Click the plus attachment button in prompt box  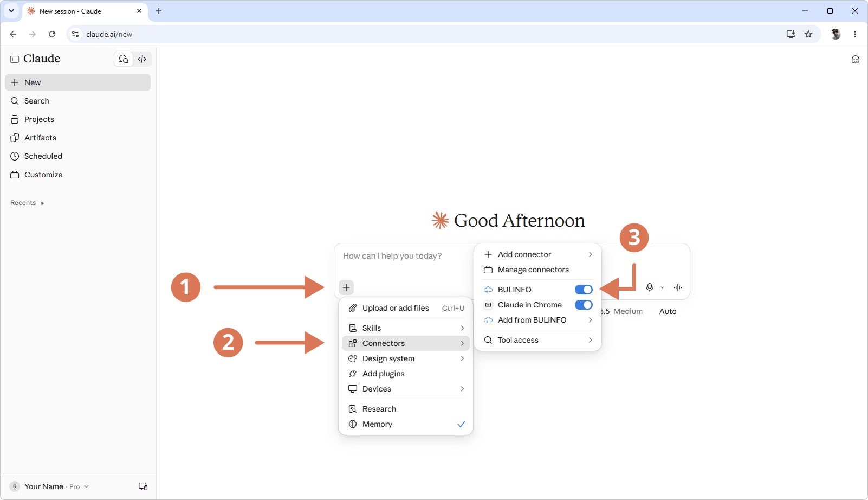pyautogui.click(x=346, y=287)
